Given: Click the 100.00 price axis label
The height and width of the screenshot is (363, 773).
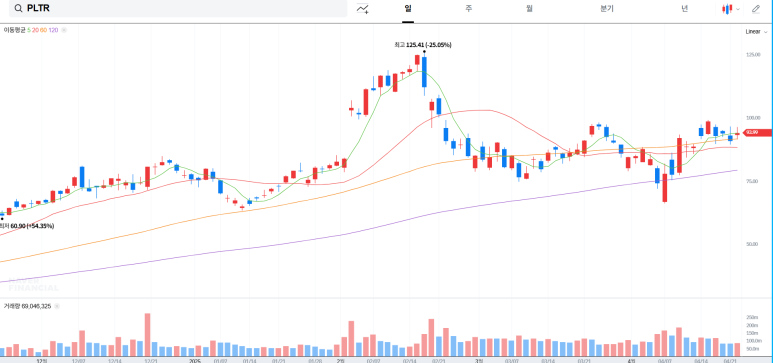Looking at the screenshot, I should (x=753, y=118).
